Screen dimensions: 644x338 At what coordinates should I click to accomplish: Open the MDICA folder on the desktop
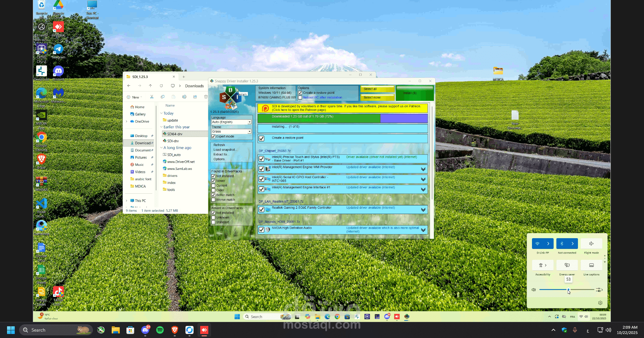pos(498,74)
